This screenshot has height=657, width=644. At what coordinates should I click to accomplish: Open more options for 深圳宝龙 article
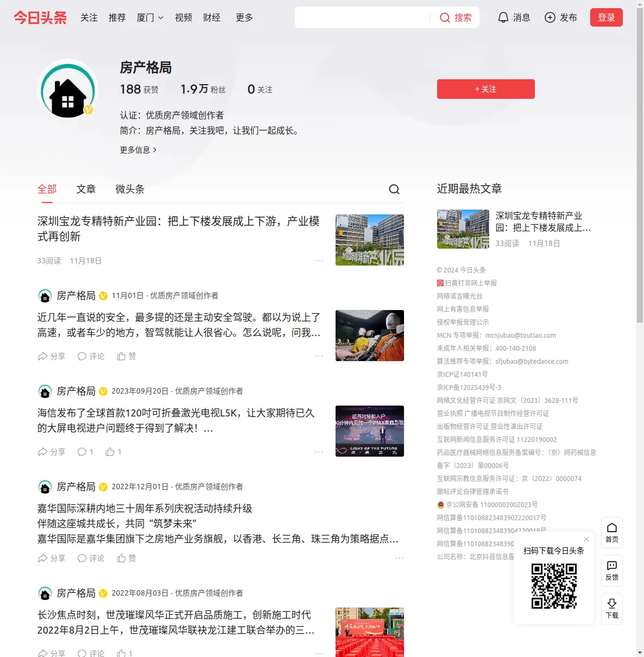click(319, 261)
